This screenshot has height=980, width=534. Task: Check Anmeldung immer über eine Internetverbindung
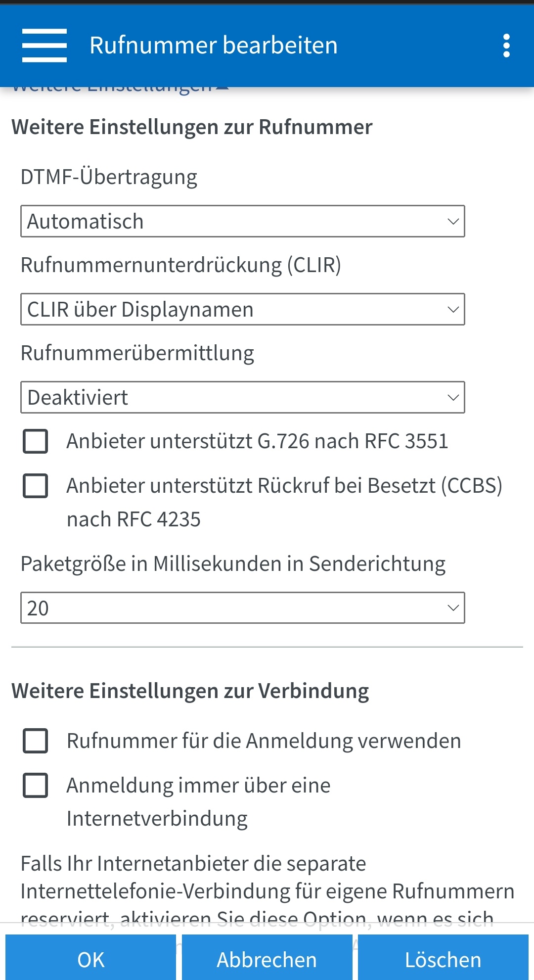36,786
